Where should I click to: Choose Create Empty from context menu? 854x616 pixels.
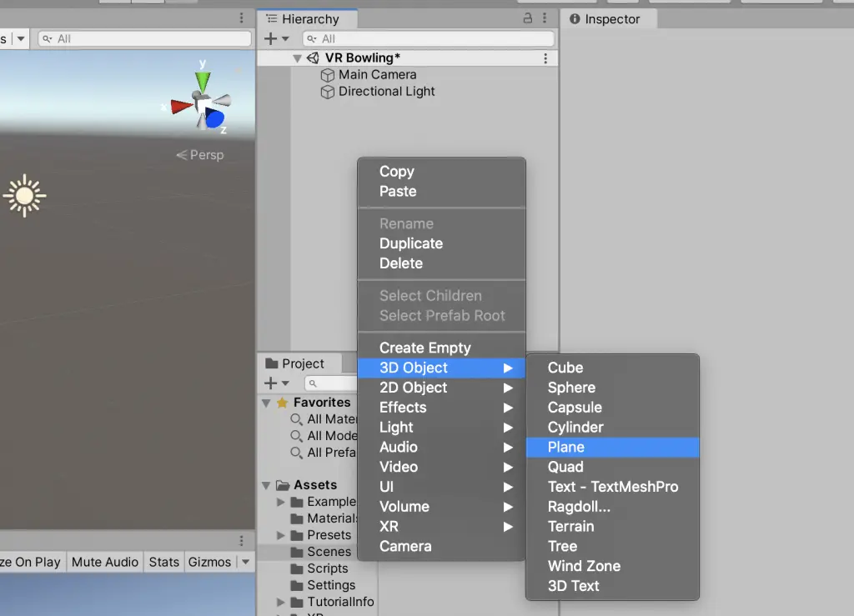click(441, 348)
